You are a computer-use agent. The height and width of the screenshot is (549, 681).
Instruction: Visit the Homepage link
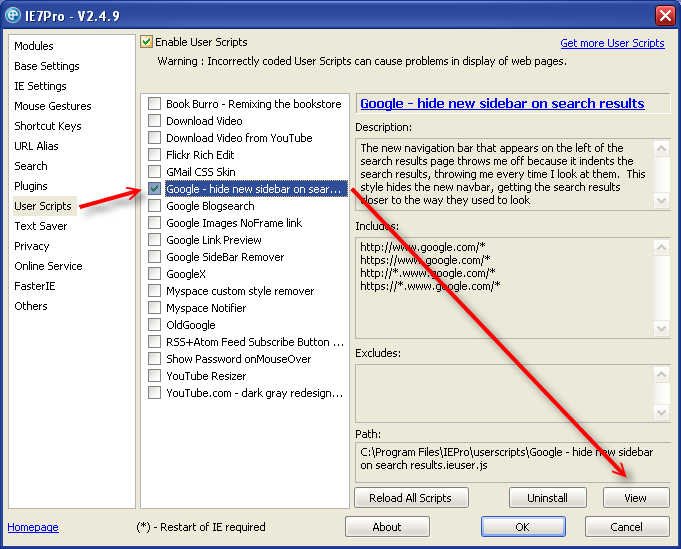click(x=33, y=527)
